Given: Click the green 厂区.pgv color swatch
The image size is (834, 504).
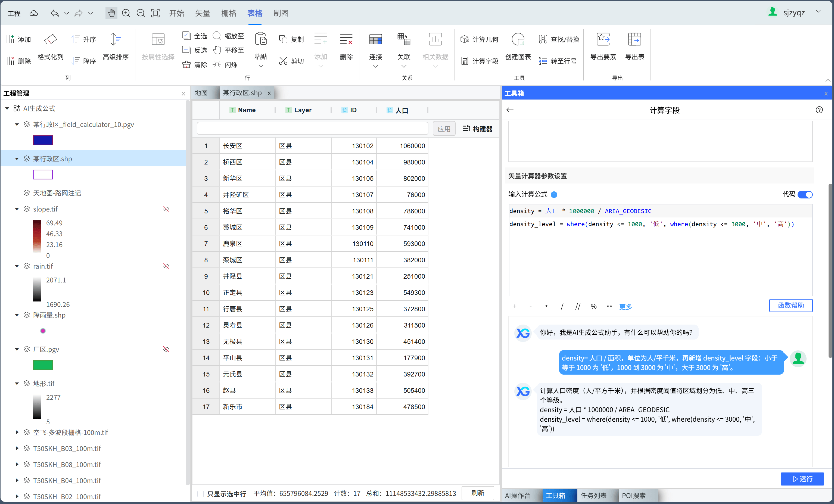Looking at the screenshot, I should tap(43, 365).
